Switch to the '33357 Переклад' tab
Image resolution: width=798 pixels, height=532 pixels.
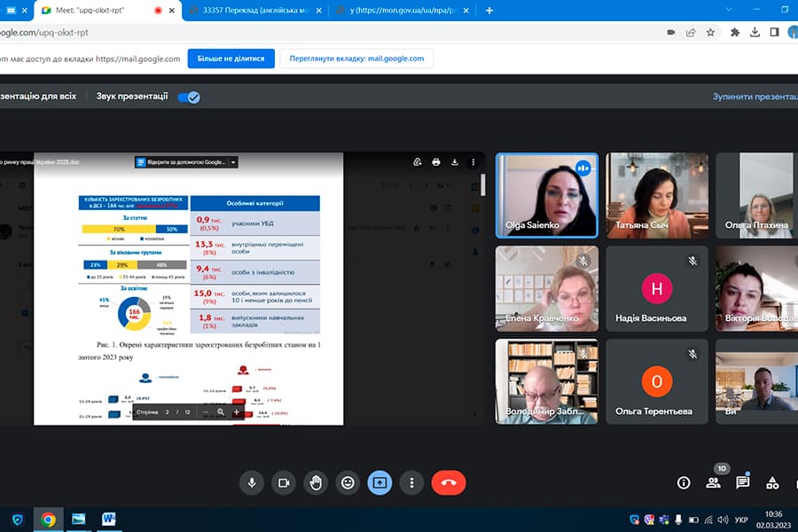tap(255, 10)
